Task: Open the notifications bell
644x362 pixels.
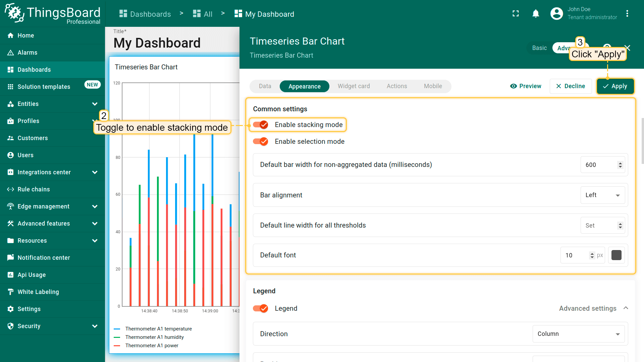Action: tap(536, 13)
